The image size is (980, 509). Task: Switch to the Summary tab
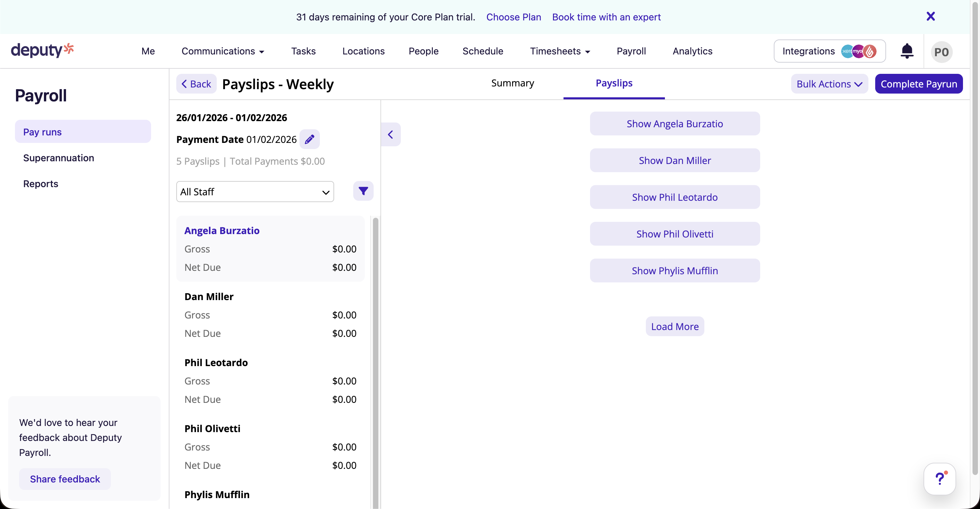tap(512, 83)
